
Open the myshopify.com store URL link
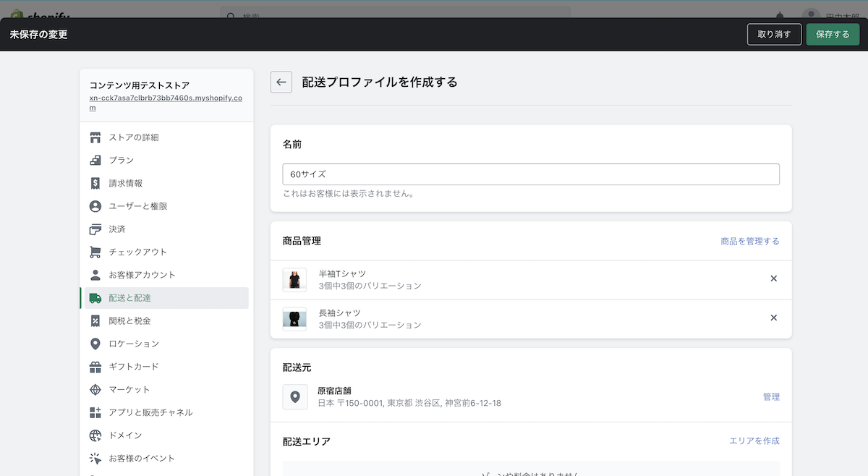click(166, 103)
